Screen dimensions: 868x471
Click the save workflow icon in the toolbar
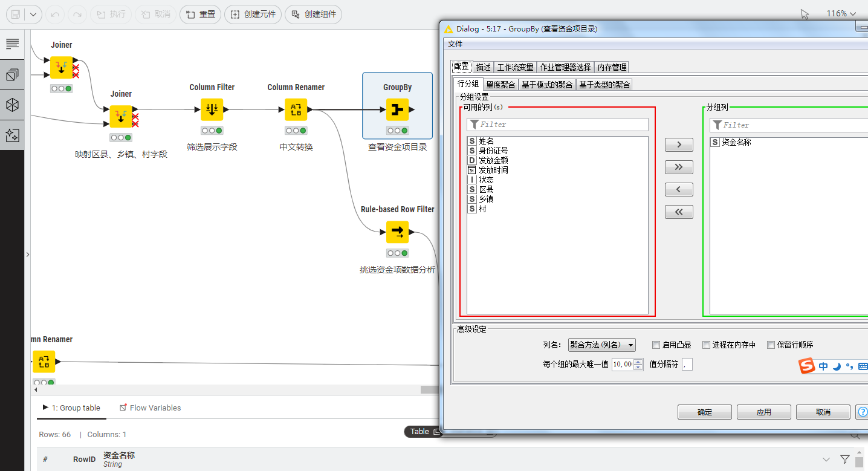(x=15, y=13)
